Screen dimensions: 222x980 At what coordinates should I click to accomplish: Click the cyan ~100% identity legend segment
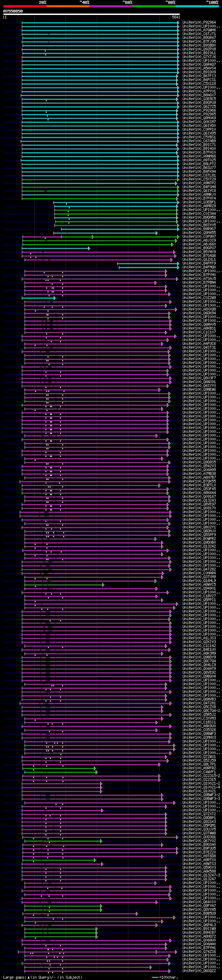tap(197, 6)
